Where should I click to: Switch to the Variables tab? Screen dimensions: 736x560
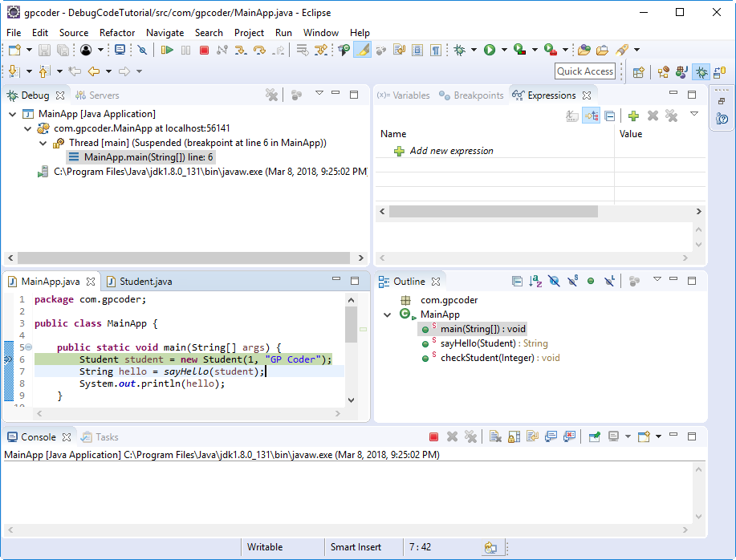(403, 95)
